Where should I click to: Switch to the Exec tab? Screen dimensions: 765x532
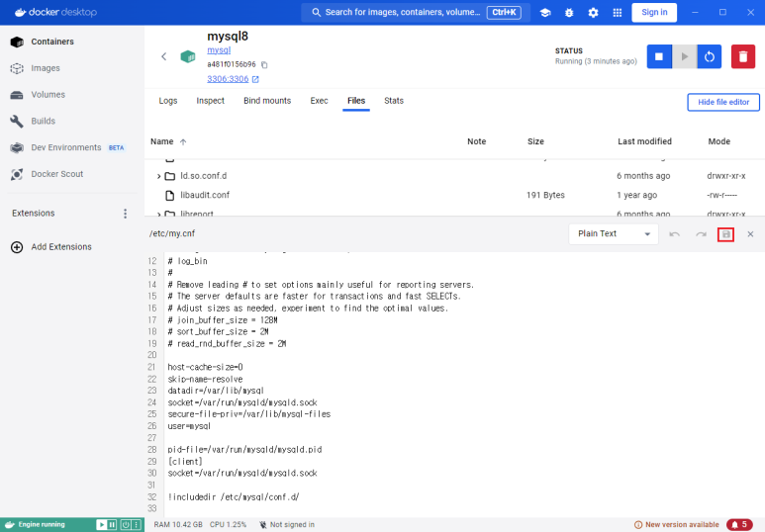(319, 101)
